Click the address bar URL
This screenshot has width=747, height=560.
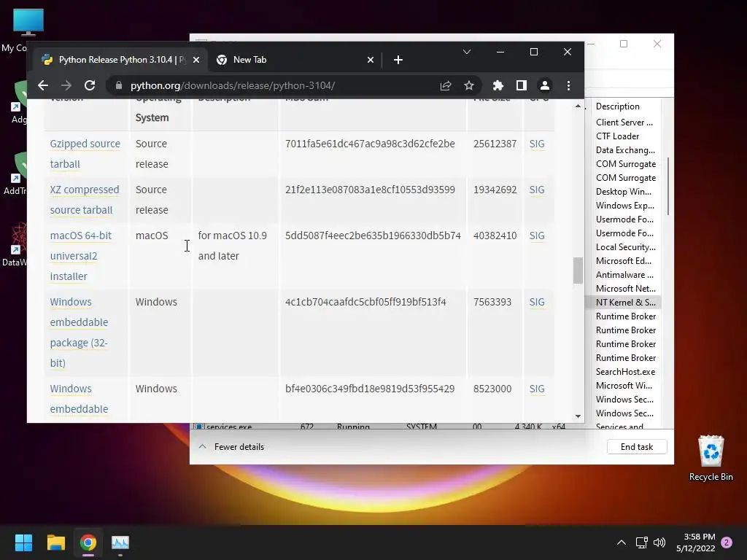click(233, 86)
